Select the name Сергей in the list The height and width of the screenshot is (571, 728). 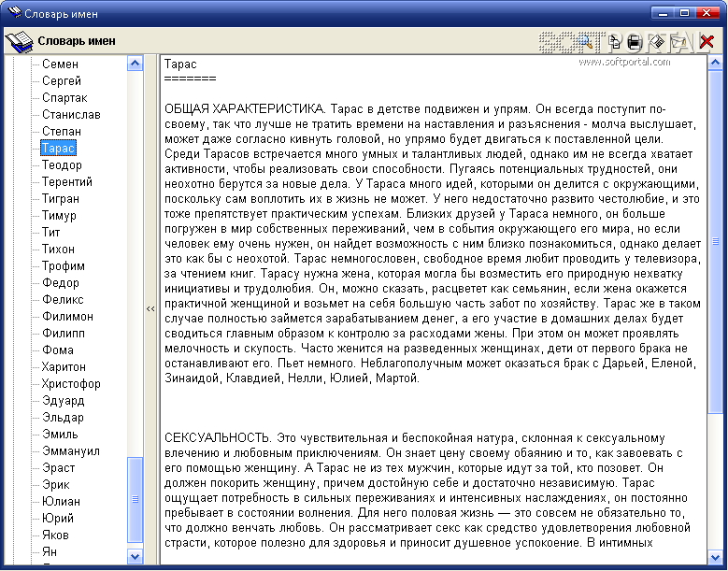pyautogui.click(x=62, y=80)
